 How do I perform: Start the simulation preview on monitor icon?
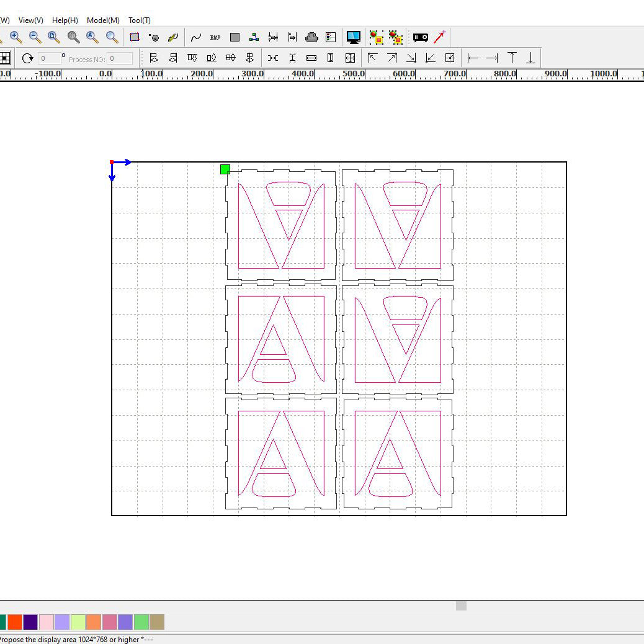(354, 37)
